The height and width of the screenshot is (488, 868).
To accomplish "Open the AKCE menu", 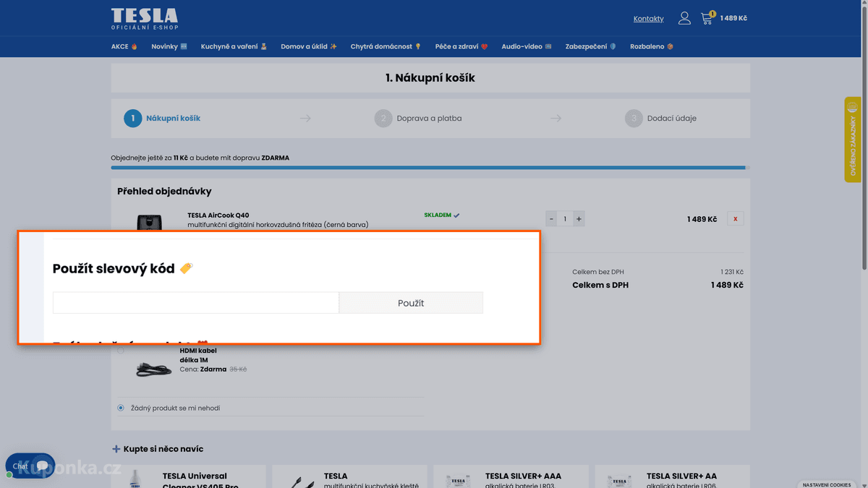I will [124, 46].
